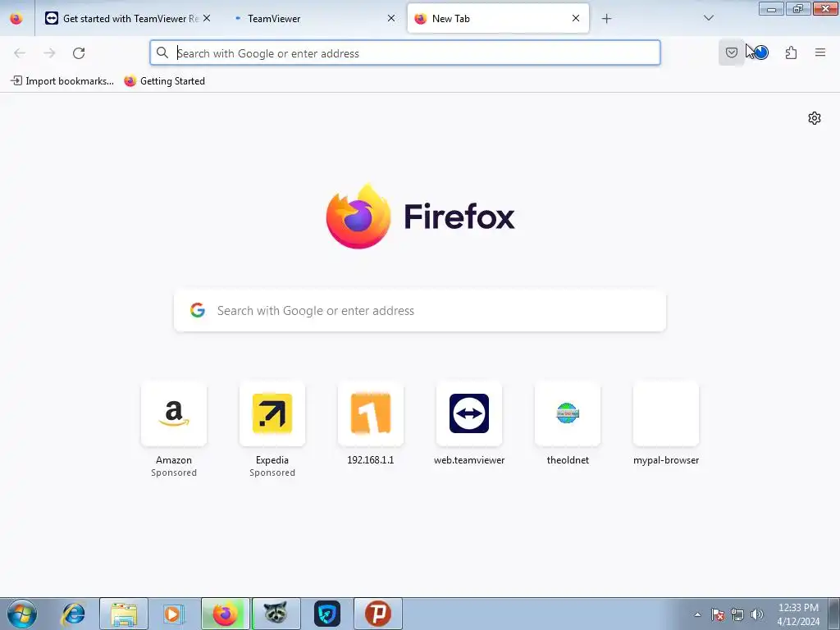Go forward one page
Screen dimensions: 840x630
[x=49, y=53]
